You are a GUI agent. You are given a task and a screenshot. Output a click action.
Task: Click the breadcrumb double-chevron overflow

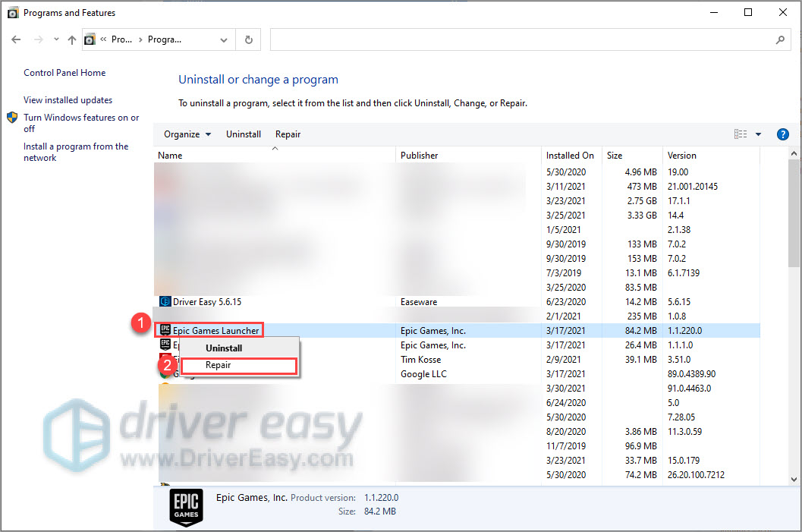pyautogui.click(x=103, y=39)
